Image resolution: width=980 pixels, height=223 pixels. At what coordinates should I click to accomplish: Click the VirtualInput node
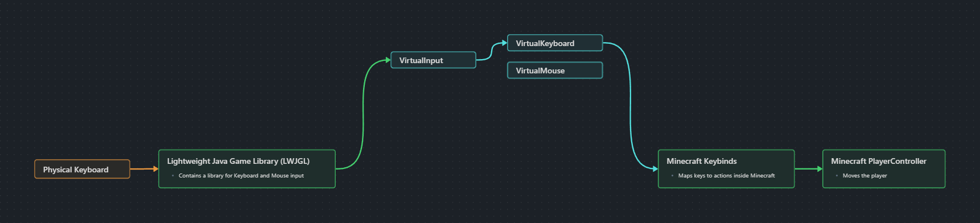pos(433,60)
